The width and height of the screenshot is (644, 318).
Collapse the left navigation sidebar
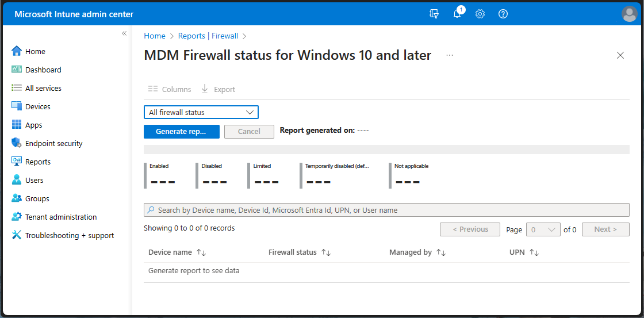pyautogui.click(x=124, y=33)
